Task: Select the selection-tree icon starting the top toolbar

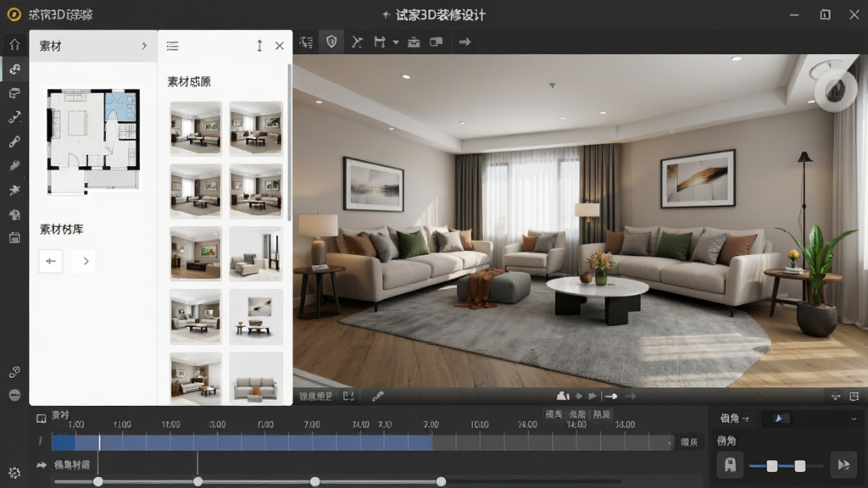Action: 306,42
